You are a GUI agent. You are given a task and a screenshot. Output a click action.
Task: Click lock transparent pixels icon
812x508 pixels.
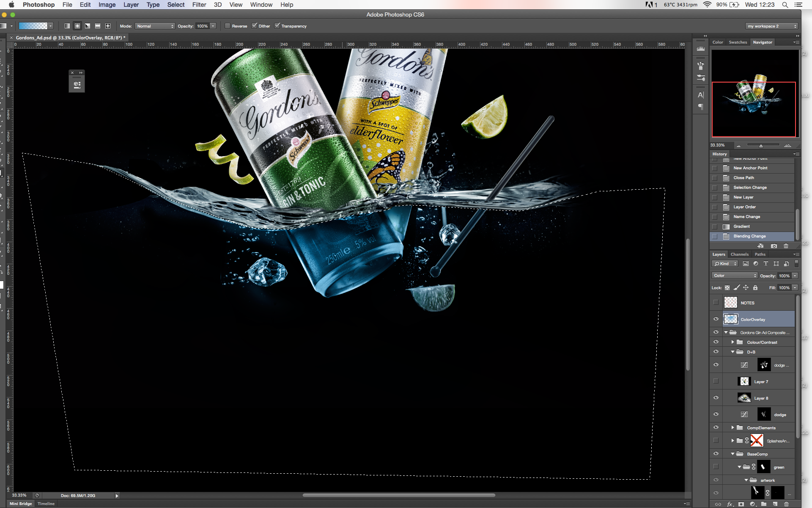click(727, 288)
